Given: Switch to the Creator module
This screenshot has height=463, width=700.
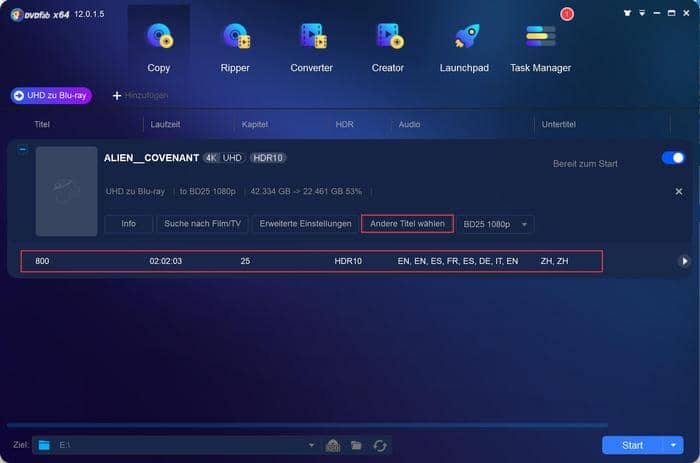Looking at the screenshot, I should (x=388, y=48).
